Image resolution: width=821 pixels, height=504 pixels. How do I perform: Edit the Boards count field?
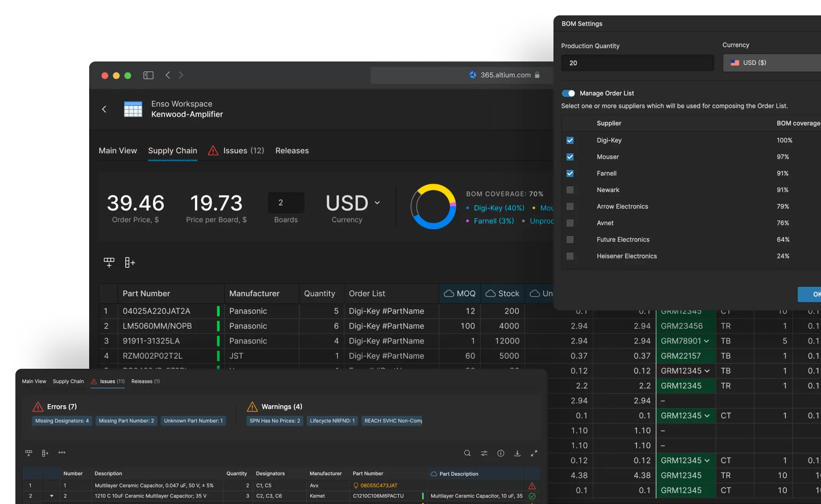pyautogui.click(x=286, y=203)
